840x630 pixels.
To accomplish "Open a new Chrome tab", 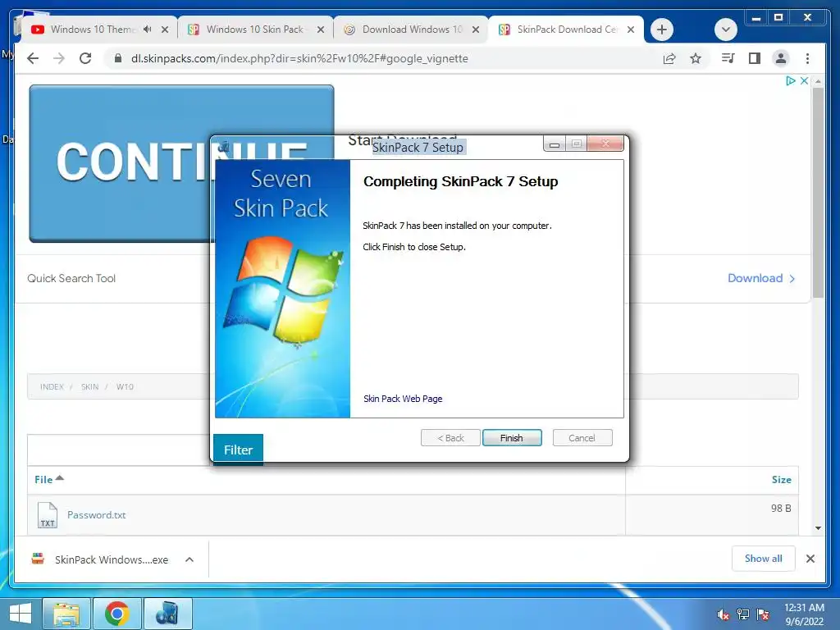I will pos(662,30).
